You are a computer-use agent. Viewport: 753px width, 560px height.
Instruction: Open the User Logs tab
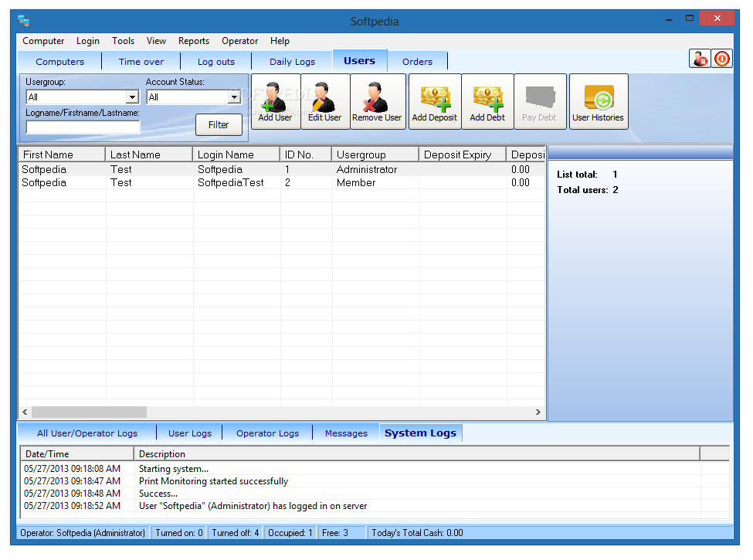pyautogui.click(x=190, y=433)
